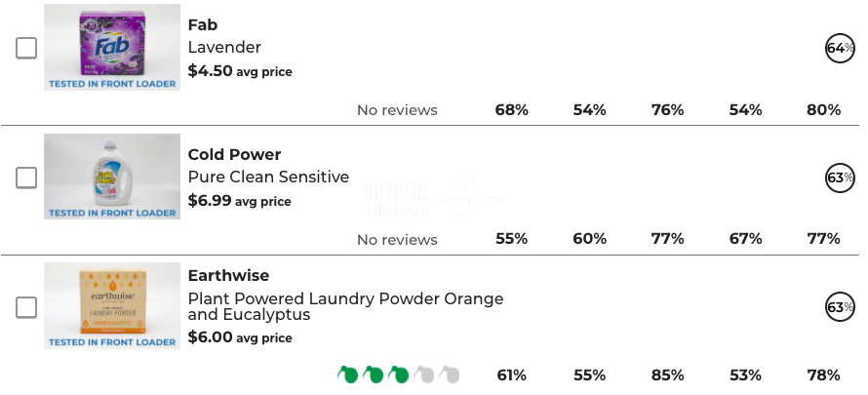This screenshot has width=868, height=395.
Task: Click Earthwise 85% score value
Action: [668, 375]
